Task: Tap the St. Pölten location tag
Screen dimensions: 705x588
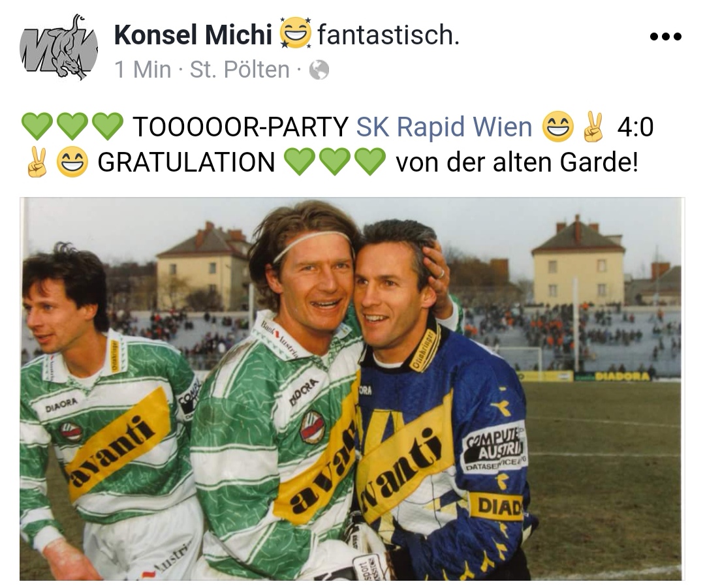Action: click(x=240, y=70)
